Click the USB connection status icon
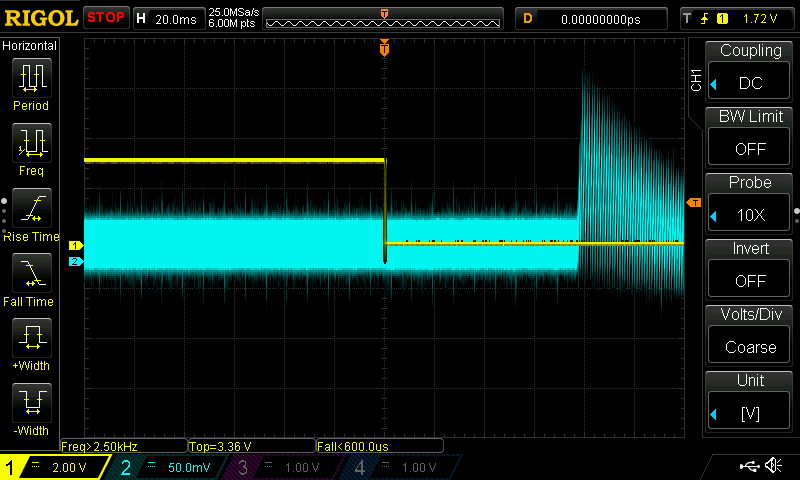The height and width of the screenshot is (480, 800). click(x=749, y=466)
